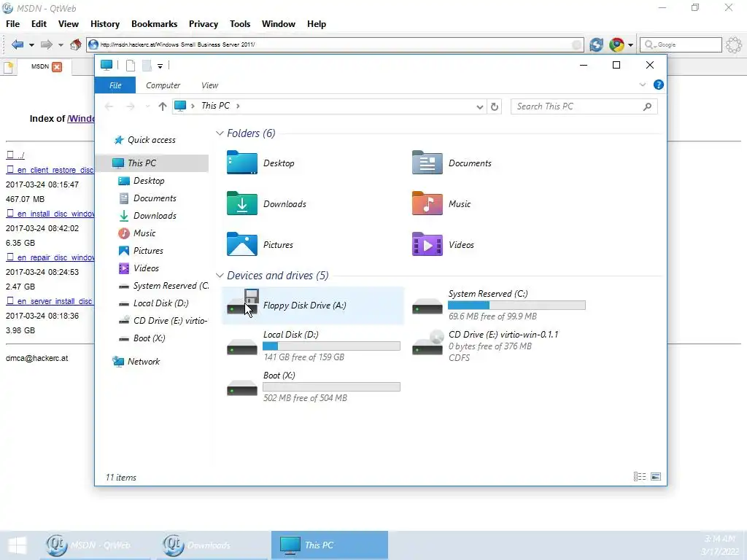The height and width of the screenshot is (560, 747).
Task: Switch to Downloads QtWeb taskbar button
Action: pyautogui.click(x=212, y=545)
